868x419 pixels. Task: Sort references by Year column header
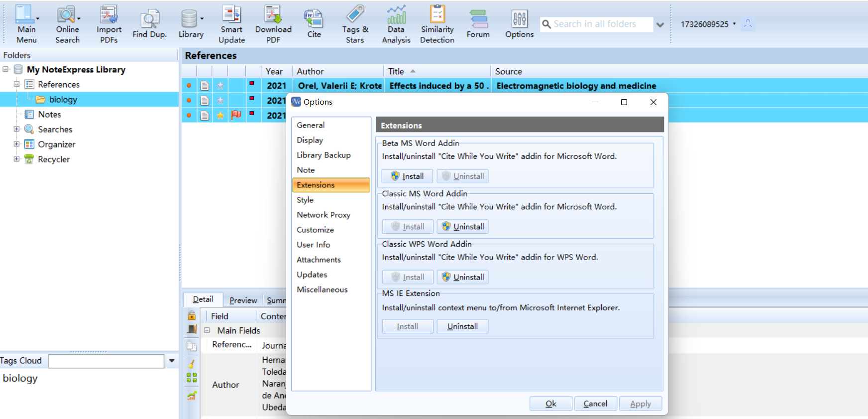click(276, 71)
